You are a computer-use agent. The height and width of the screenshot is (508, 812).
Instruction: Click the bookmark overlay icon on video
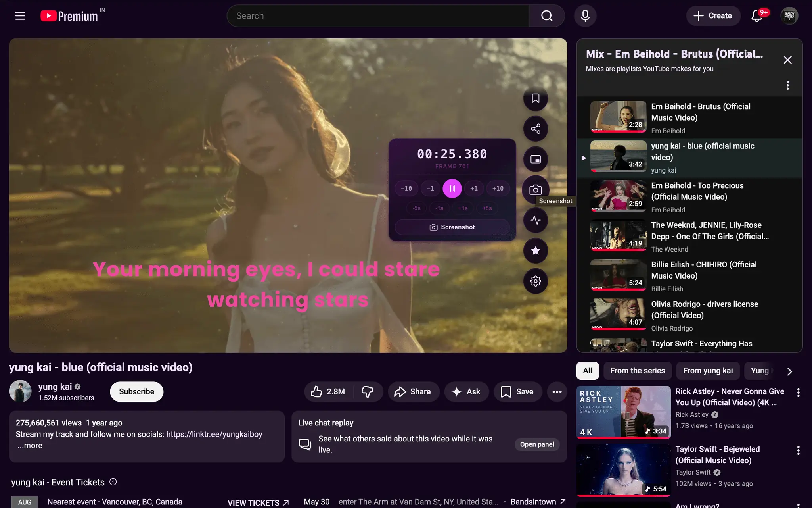pos(536,98)
